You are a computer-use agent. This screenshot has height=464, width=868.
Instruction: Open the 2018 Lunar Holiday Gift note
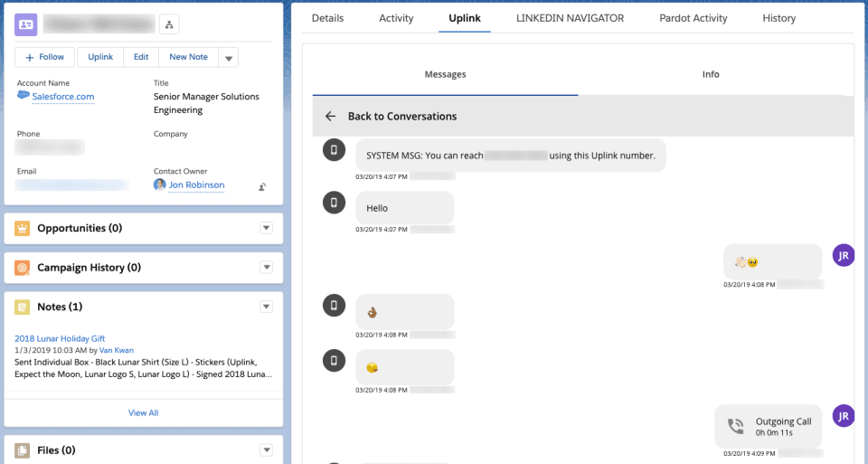(x=60, y=338)
